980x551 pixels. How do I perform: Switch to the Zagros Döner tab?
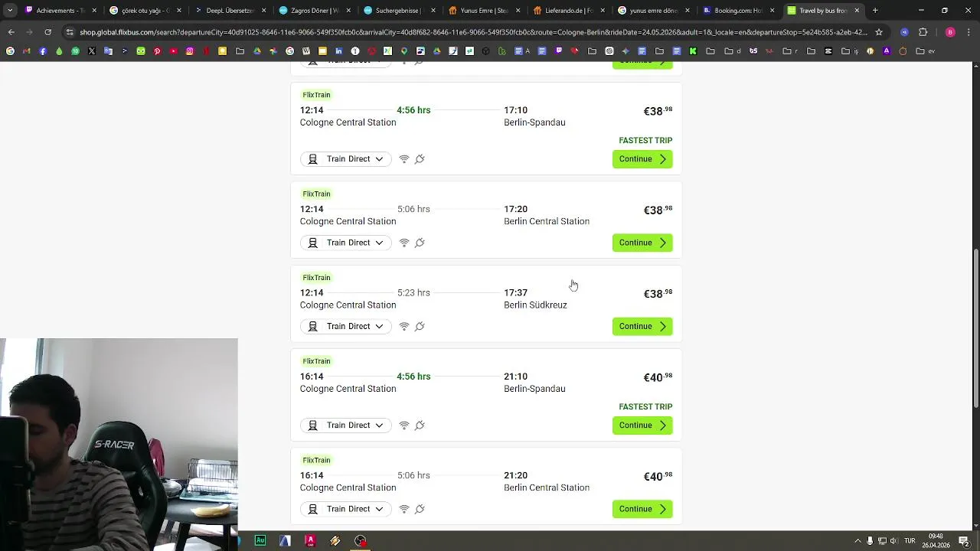(315, 11)
